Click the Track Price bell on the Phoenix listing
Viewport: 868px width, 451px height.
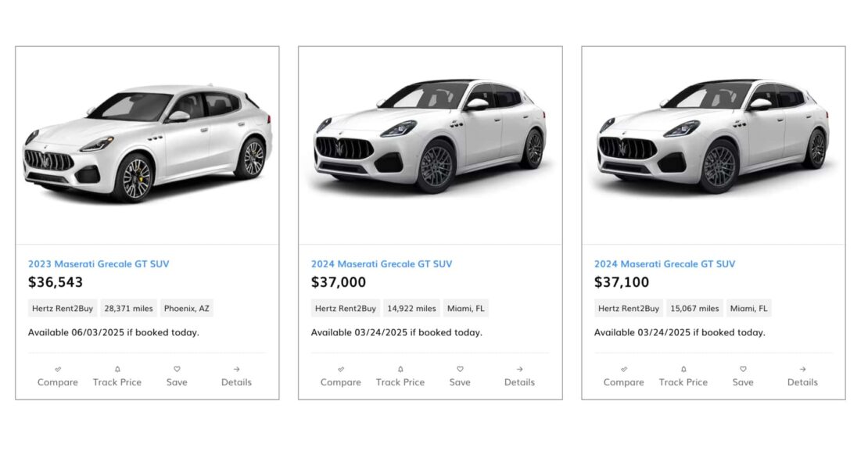point(117,369)
